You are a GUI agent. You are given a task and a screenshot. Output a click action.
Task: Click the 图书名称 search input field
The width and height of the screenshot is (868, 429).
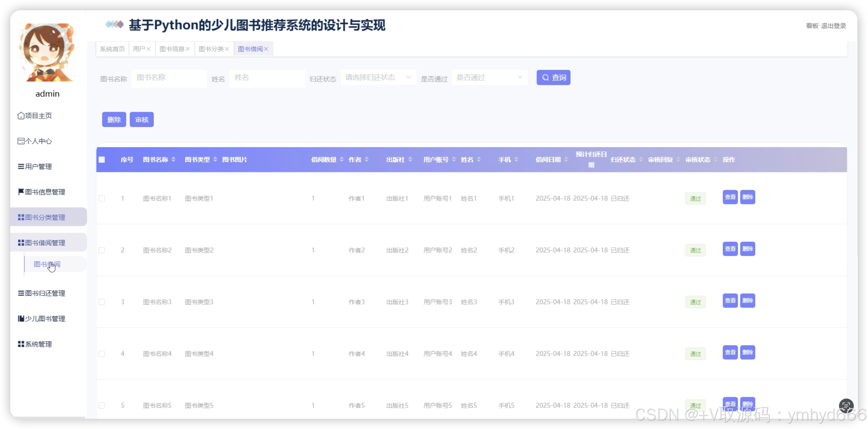click(169, 78)
